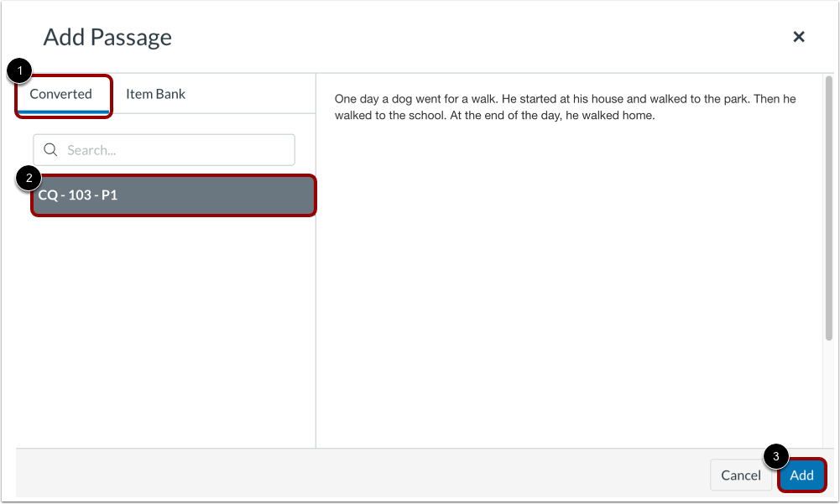The width and height of the screenshot is (840, 504).
Task: Click the dog walk passage preview text
Action: point(566,107)
